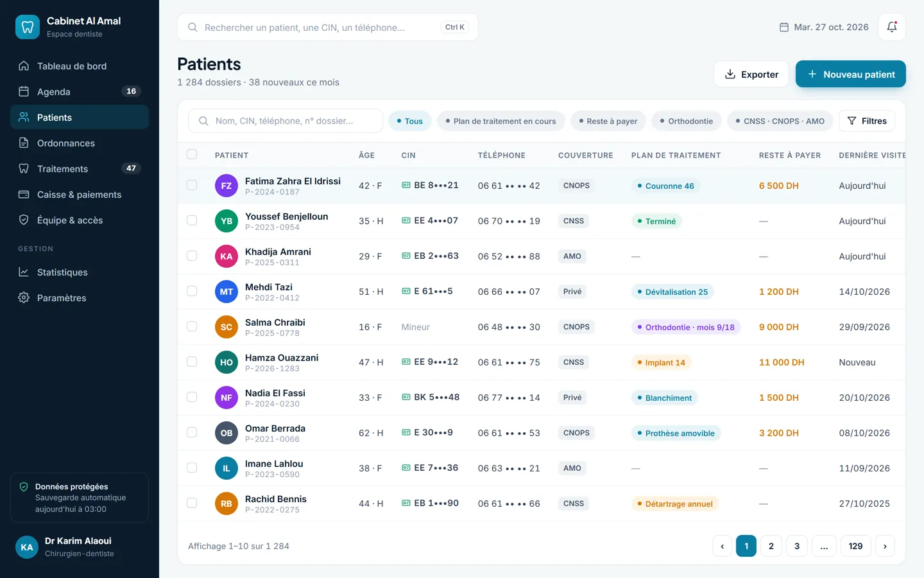Toggle the select-all checkbox in the table header
924x578 pixels.
pos(192,154)
